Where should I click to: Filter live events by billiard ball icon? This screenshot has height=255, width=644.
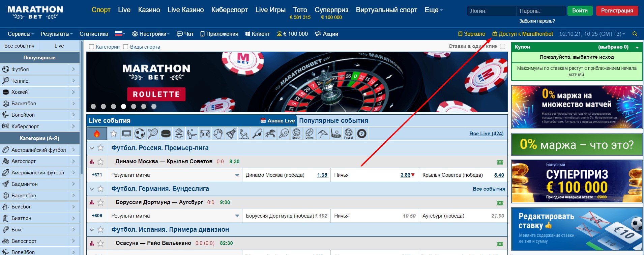click(x=362, y=134)
